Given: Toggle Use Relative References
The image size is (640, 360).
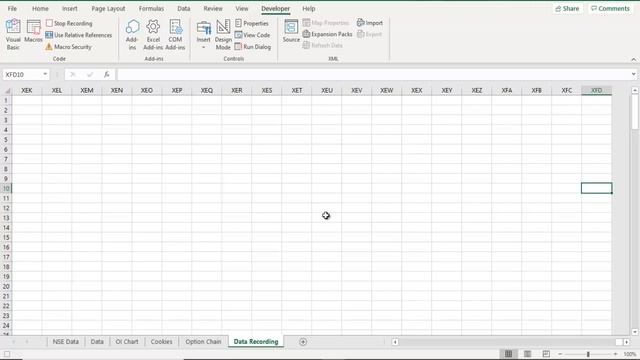Looking at the screenshot, I should pos(78,35).
